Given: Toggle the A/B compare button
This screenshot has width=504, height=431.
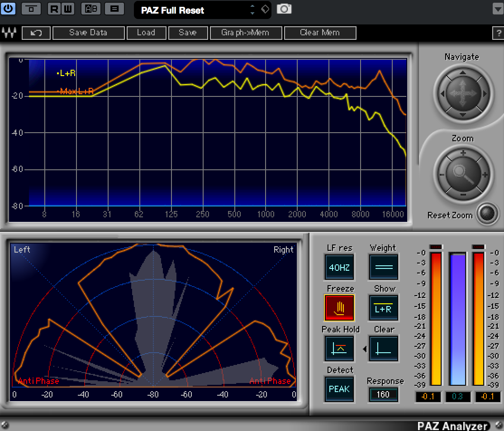Looking at the screenshot, I should [x=91, y=9].
